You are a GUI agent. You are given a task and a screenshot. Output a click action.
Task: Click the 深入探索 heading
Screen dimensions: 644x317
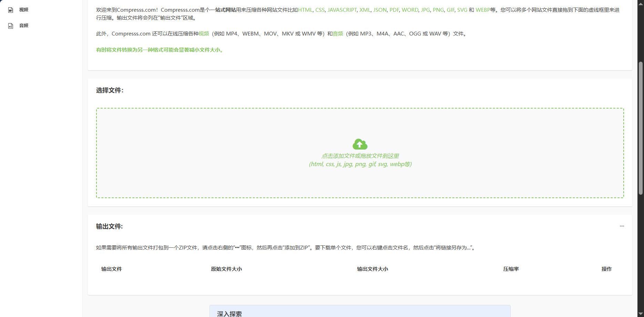[x=229, y=314]
